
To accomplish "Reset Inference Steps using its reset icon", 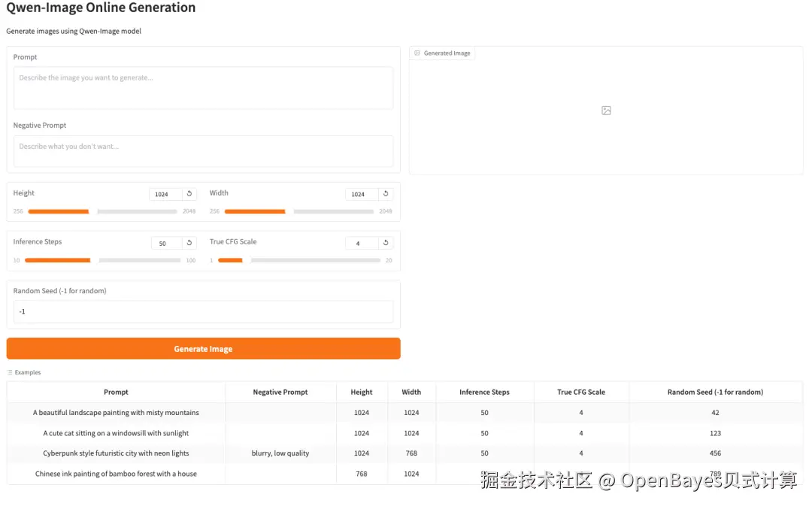I will [189, 242].
